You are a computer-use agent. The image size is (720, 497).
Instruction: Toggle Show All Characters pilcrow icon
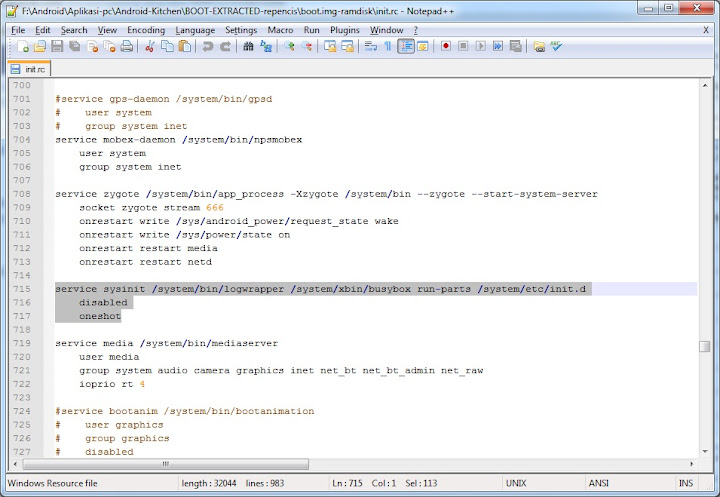pyautogui.click(x=388, y=47)
